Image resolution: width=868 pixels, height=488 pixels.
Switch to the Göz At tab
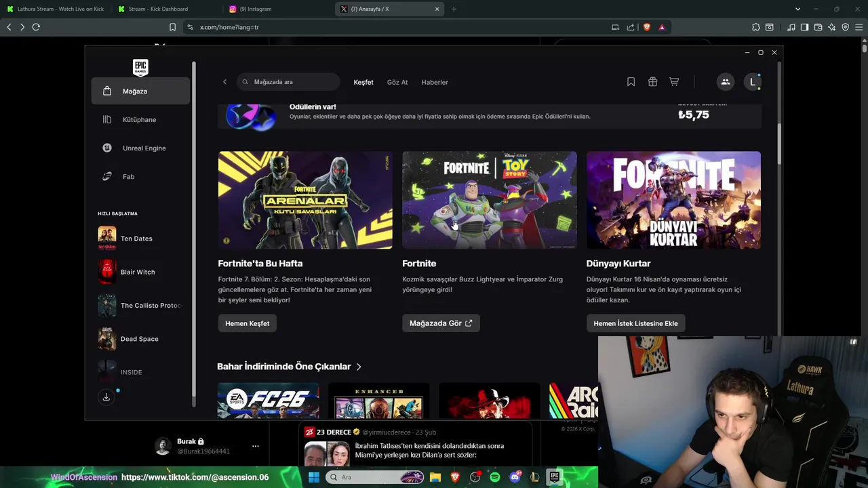click(397, 82)
